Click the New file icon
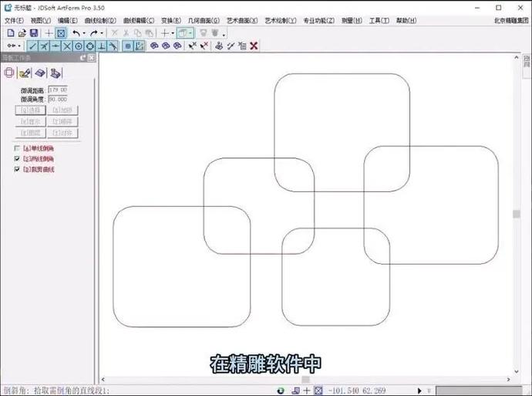The height and width of the screenshot is (396, 532). [11, 33]
